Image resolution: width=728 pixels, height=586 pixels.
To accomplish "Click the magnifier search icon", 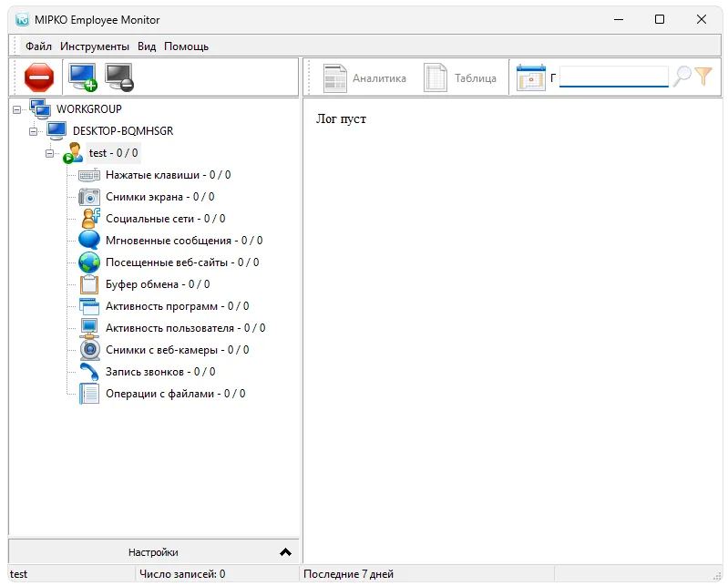I will (x=682, y=77).
